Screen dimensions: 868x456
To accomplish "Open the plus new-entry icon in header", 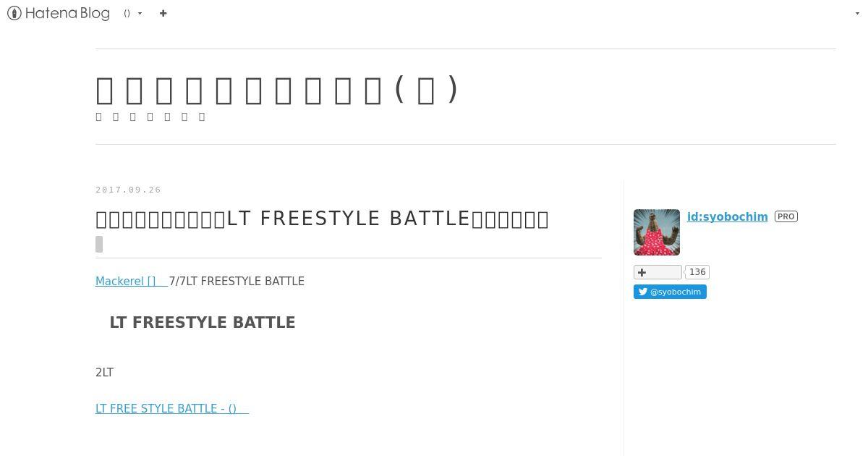I will click(x=163, y=13).
